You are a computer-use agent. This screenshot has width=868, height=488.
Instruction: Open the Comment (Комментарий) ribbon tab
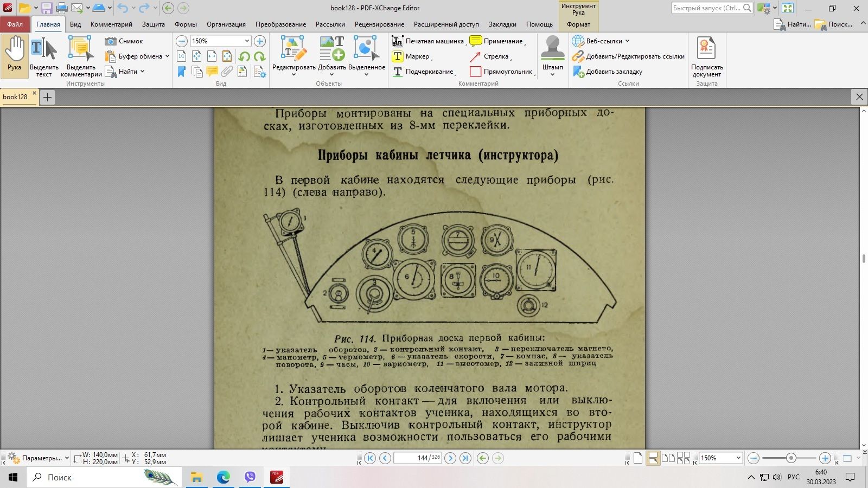tap(111, 24)
